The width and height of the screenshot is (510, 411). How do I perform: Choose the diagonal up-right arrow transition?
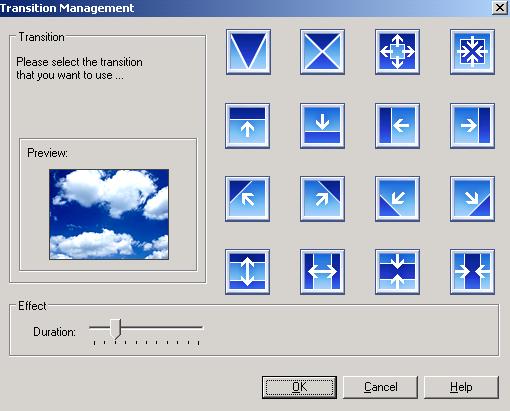(x=322, y=199)
